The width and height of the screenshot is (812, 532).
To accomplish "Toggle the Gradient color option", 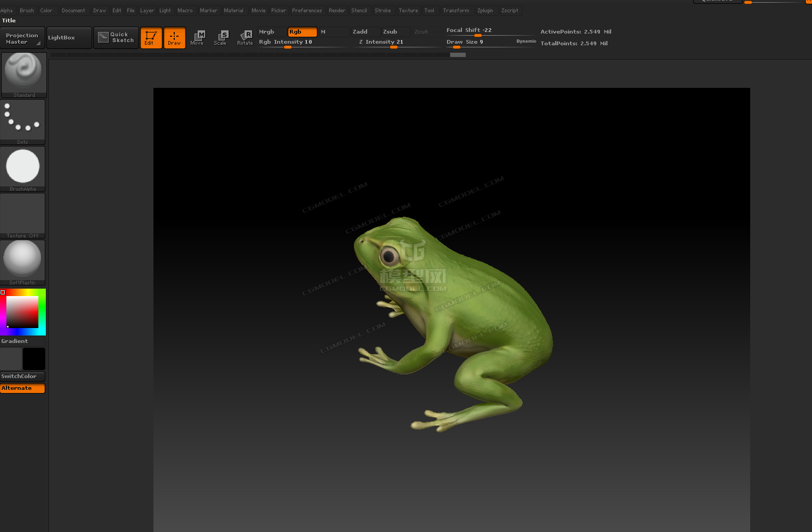I will pyautogui.click(x=22, y=341).
